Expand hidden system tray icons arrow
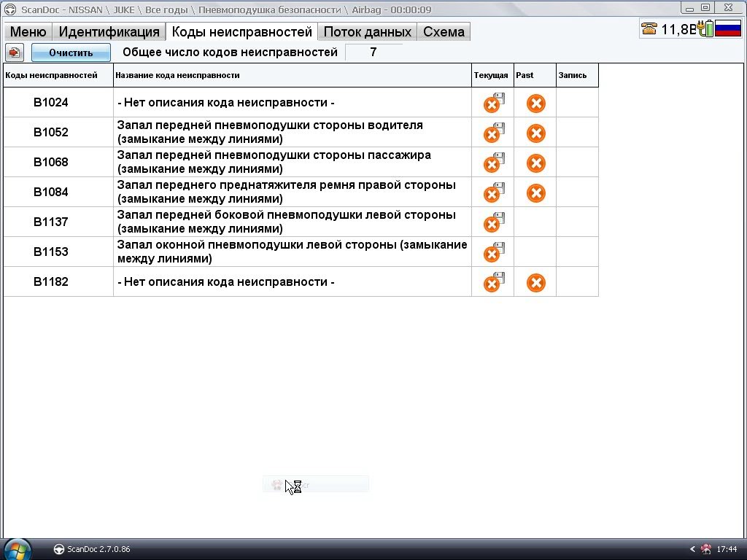 point(693,549)
